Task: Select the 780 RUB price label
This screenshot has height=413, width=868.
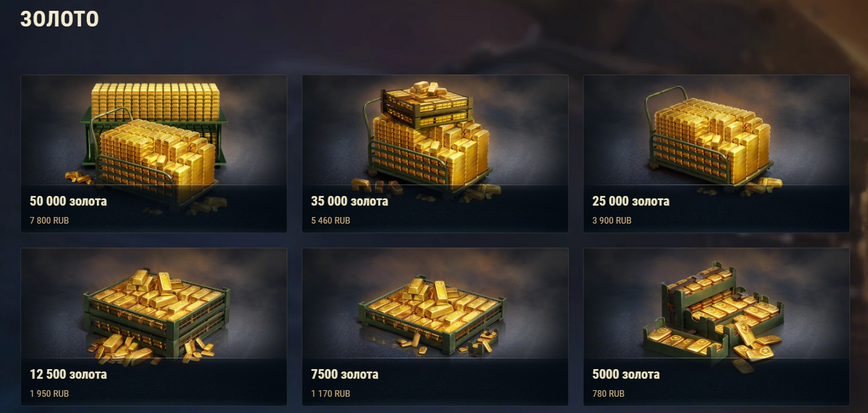Action: [608, 394]
